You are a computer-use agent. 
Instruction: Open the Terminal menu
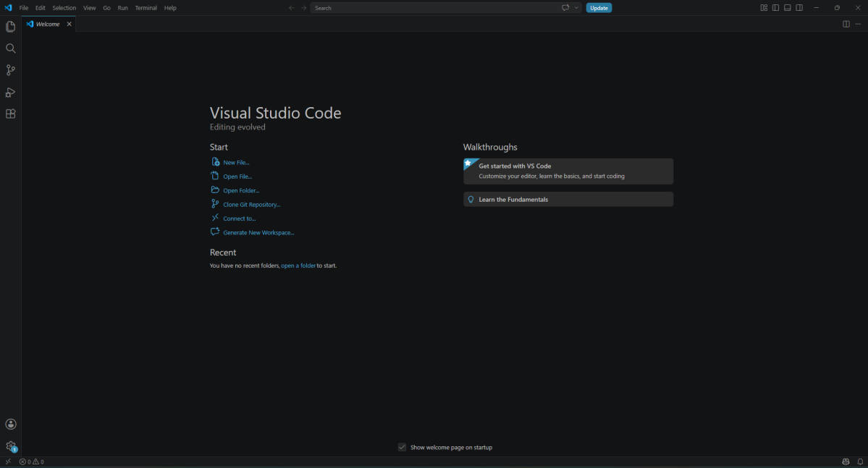[x=146, y=8]
